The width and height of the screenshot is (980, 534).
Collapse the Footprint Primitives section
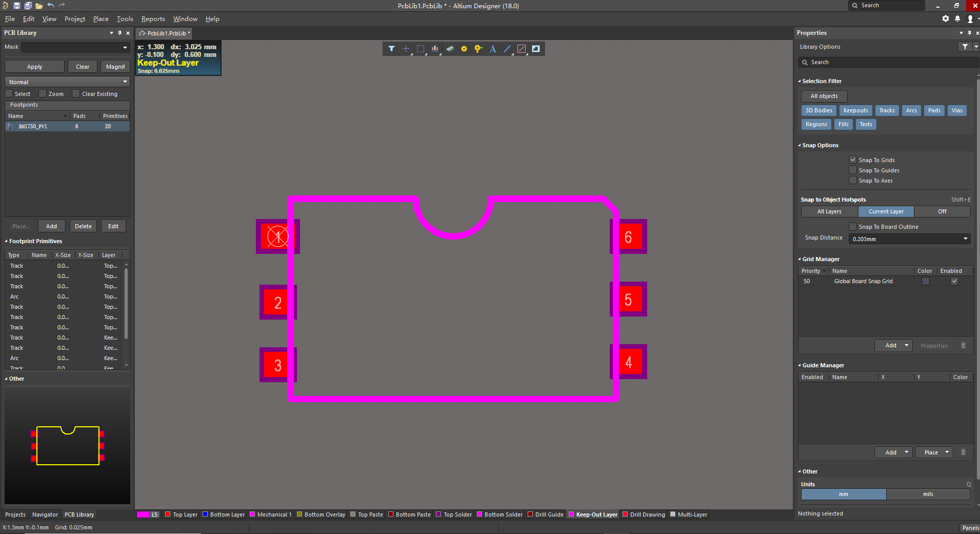click(6, 241)
